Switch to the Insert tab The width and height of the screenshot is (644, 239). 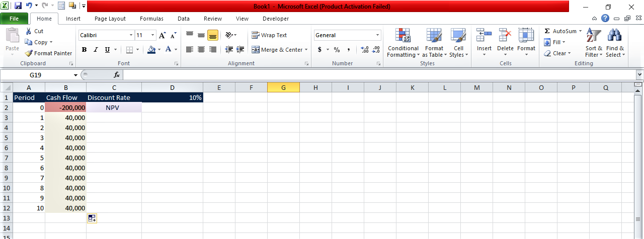click(x=73, y=19)
